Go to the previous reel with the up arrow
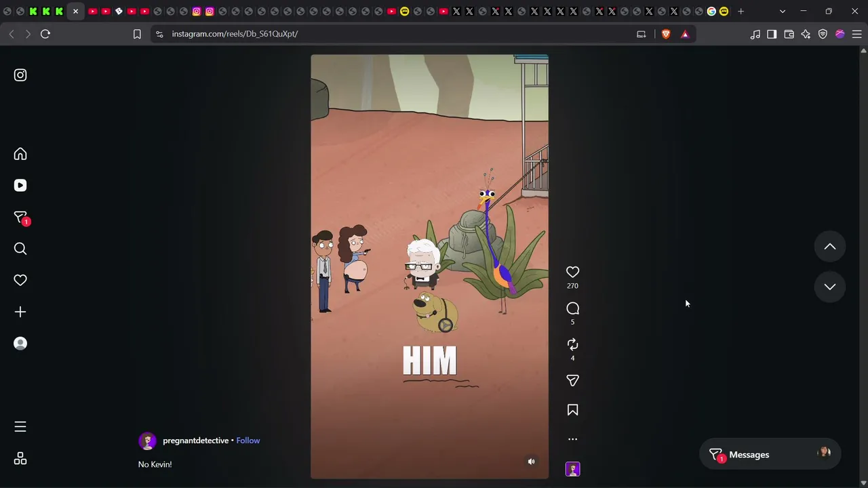This screenshot has height=488, width=868. click(829, 247)
